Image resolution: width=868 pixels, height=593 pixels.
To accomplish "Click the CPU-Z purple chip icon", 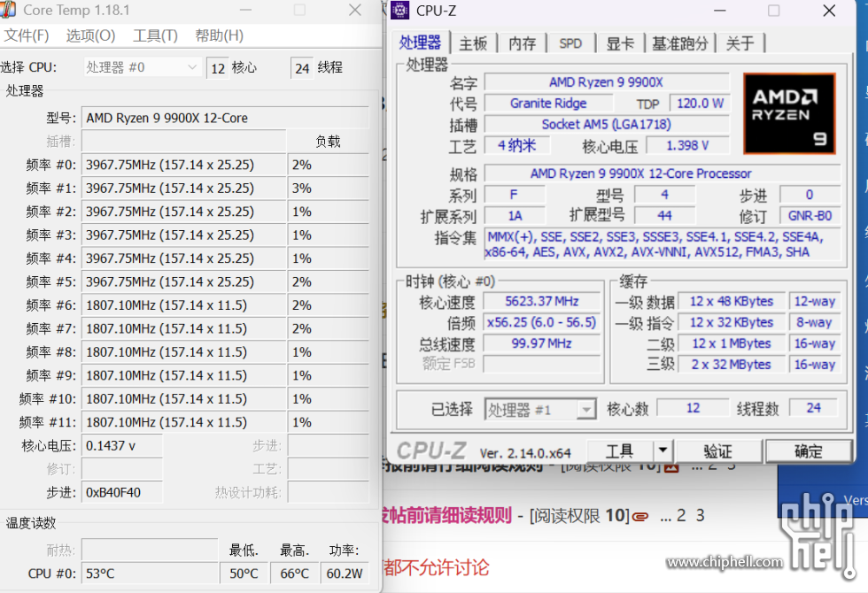I will pyautogui.click(x=399, y=11).
